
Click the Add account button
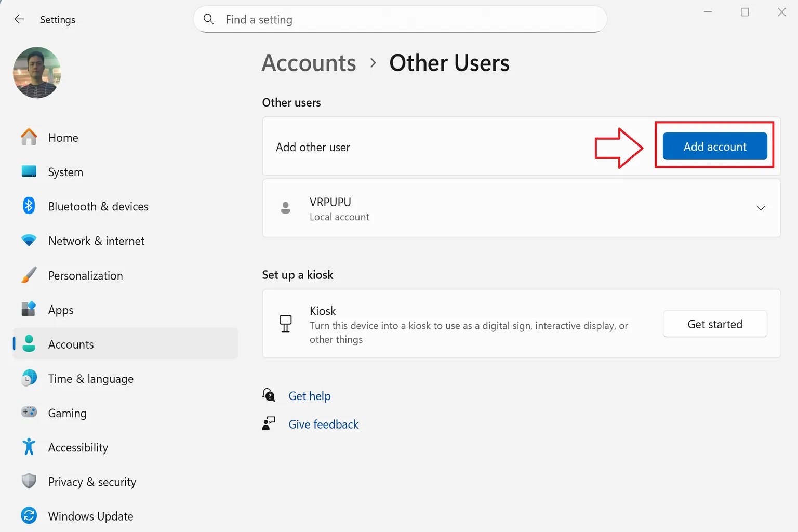coord(715,146)
